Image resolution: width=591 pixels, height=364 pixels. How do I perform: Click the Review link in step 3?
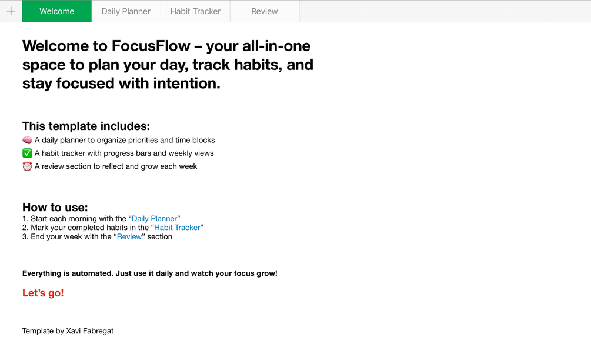coord(129,236)
